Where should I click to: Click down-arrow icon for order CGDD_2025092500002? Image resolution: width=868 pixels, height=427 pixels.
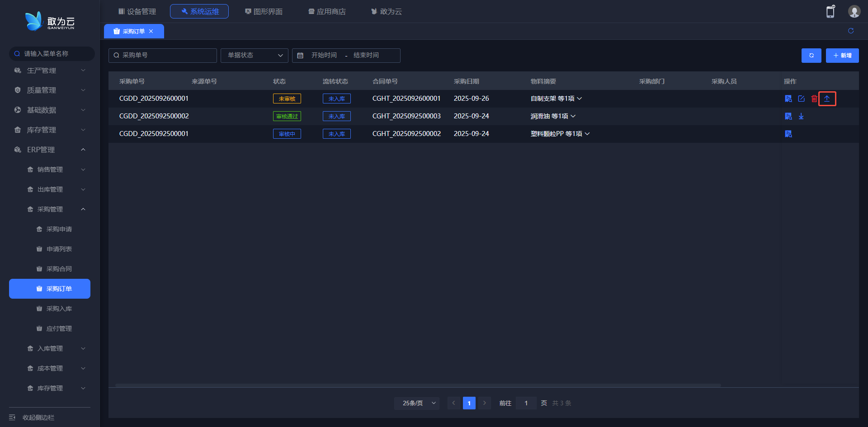801,116
